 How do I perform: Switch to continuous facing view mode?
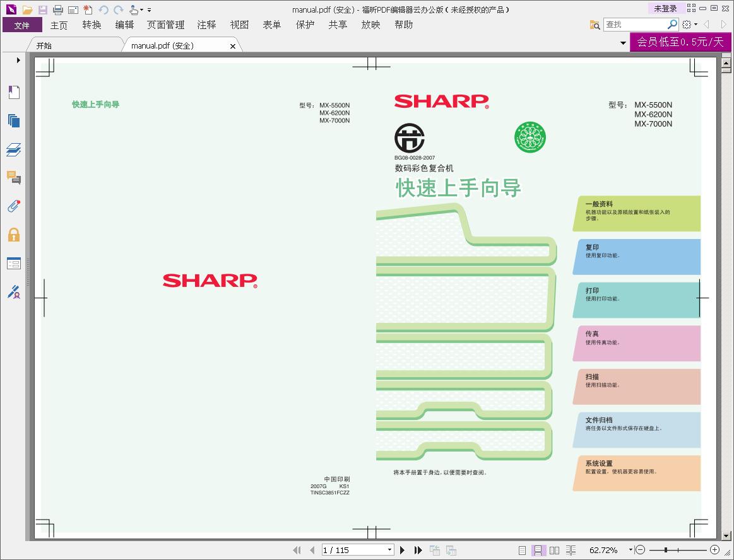[571, 550]
